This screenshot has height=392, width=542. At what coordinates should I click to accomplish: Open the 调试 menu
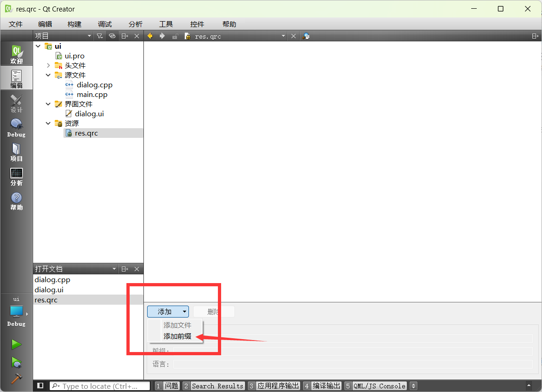pyautogui.click(x=105, y=24)
